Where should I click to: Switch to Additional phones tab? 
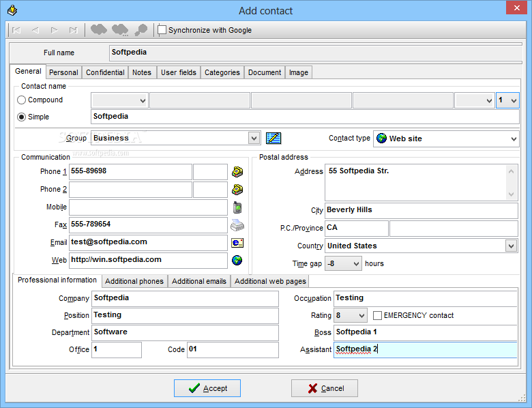(134, 281)
